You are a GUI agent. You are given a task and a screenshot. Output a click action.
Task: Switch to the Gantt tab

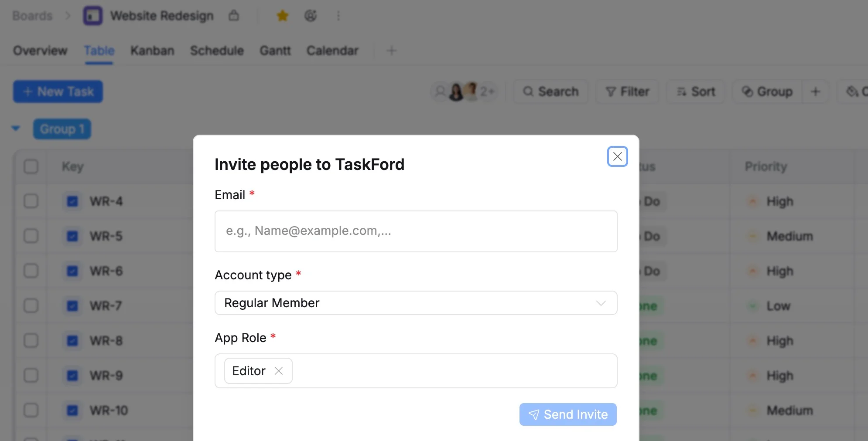[x=275, y=51]
